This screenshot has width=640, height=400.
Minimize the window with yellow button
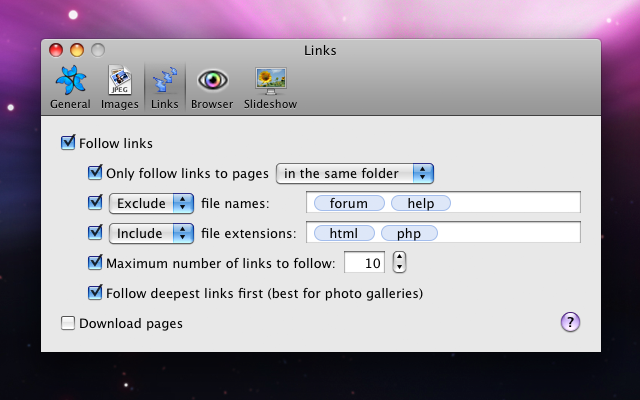click(x=77, y=50)
